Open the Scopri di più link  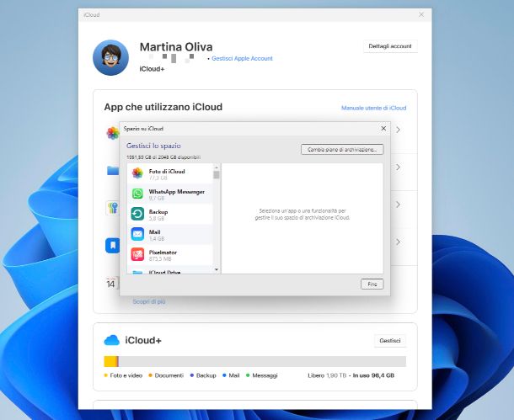(x=149, y=301)
